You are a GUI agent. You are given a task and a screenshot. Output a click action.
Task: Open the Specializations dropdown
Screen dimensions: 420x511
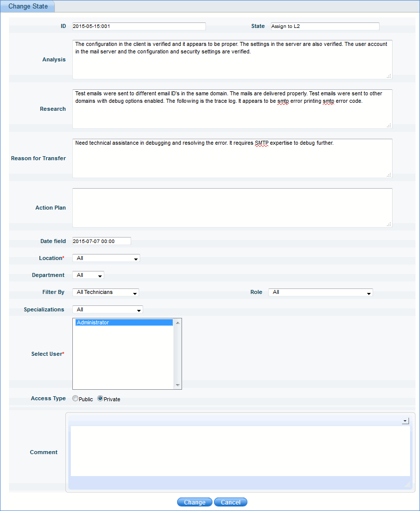107,310
